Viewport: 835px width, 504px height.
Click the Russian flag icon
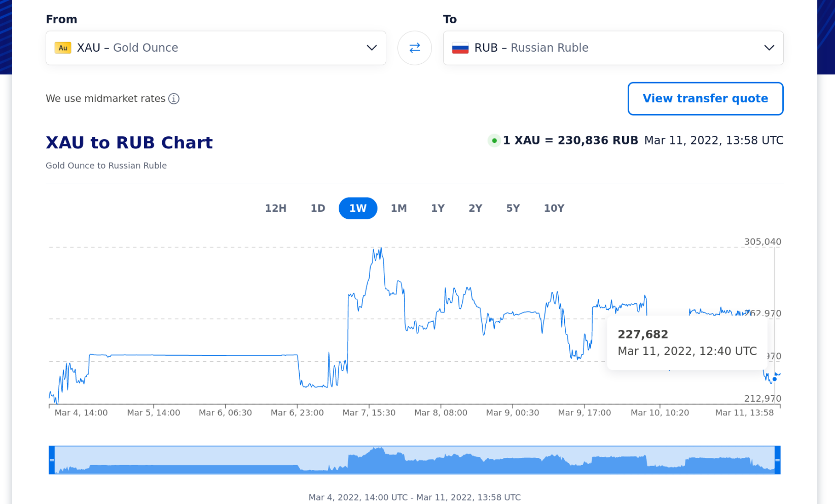[460, 48]
